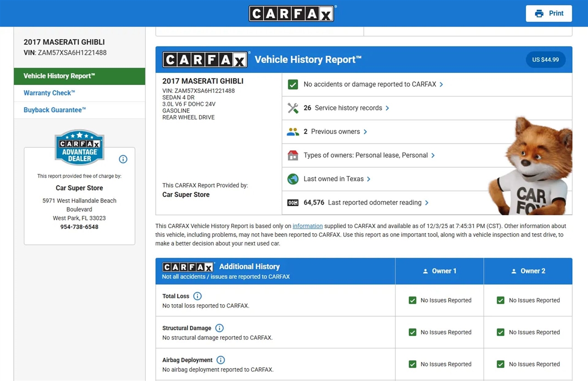This screenshot has height=381, width=588.
Task: Open info icon next to Structural Damage
Action: tap(219, 328)
